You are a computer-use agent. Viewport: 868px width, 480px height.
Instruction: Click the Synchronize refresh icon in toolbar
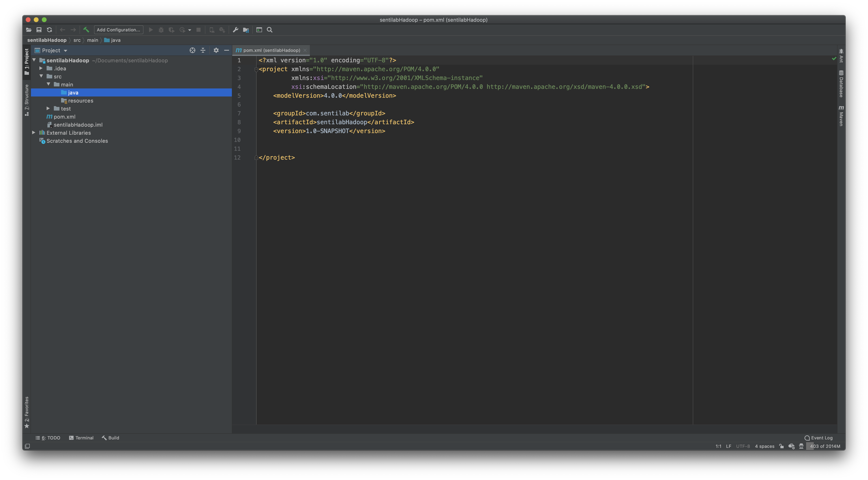coord(50,30)
